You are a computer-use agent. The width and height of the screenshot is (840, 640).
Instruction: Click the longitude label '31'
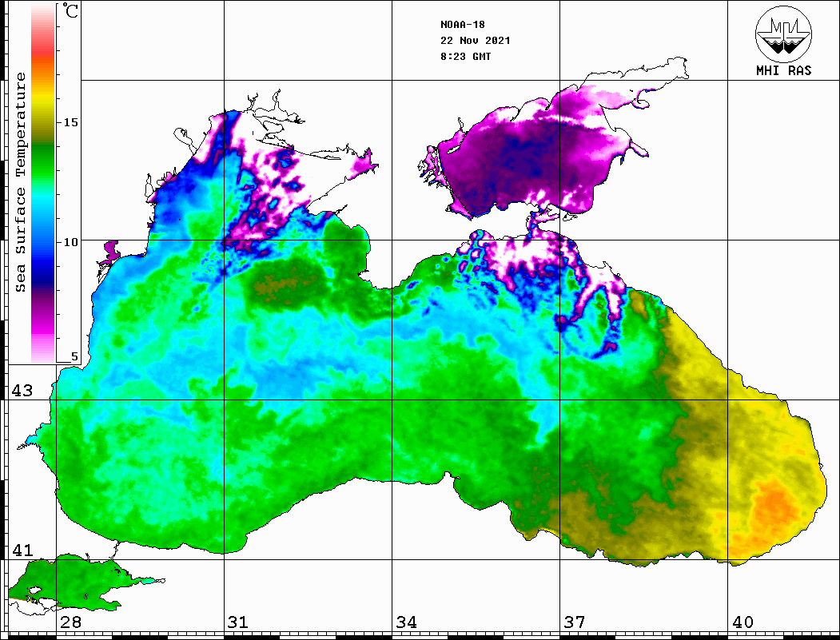[238, 622]
